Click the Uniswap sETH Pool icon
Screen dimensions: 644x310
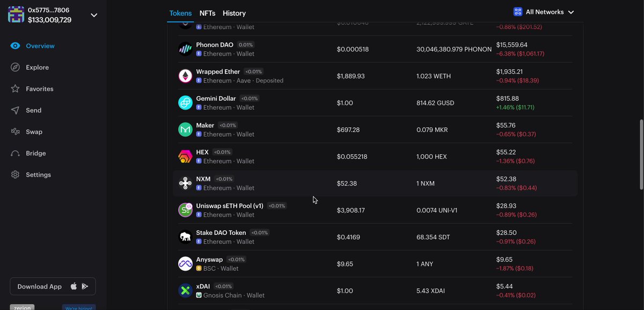[185, 210]
